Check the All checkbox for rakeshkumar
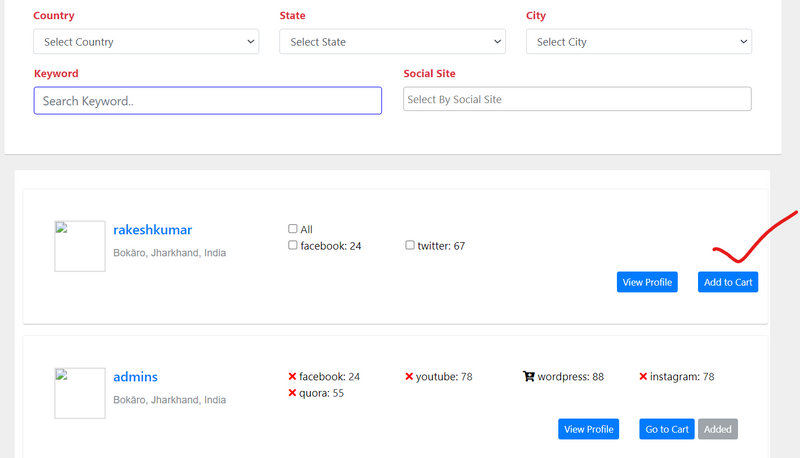 point(293,229)
